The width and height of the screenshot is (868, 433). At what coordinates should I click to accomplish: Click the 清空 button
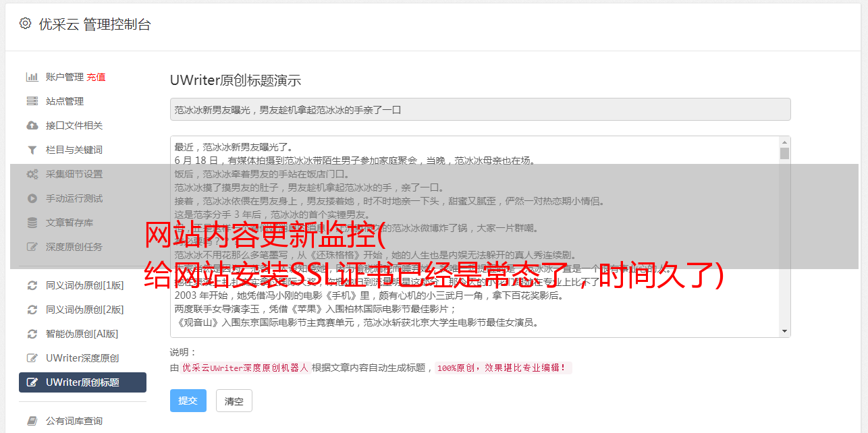[234, 401]
